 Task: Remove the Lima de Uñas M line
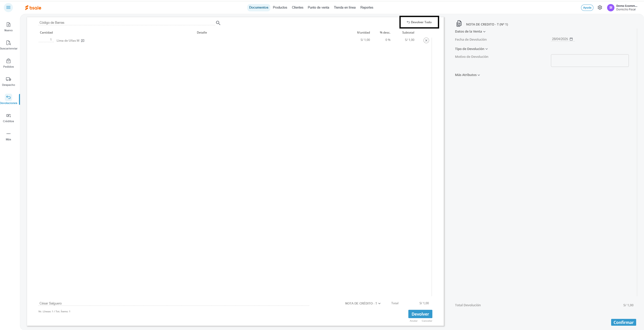coord(426,40)
